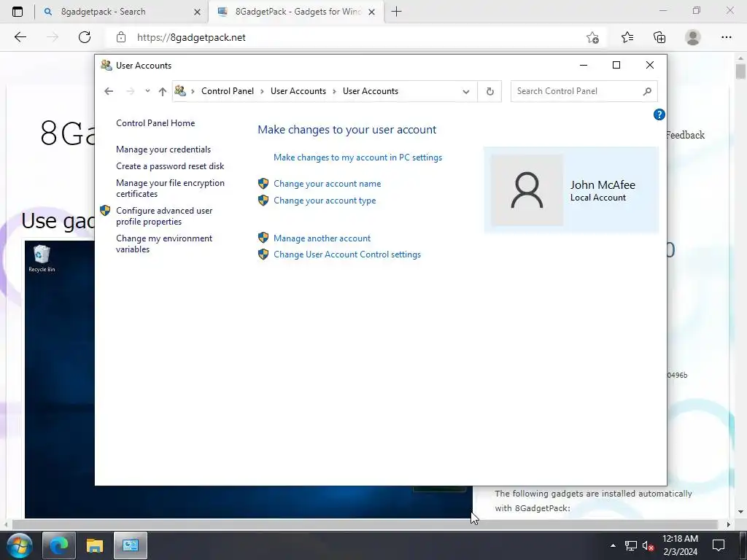
Task: Go up one level in Control Panel
Action: coord(163,91)
